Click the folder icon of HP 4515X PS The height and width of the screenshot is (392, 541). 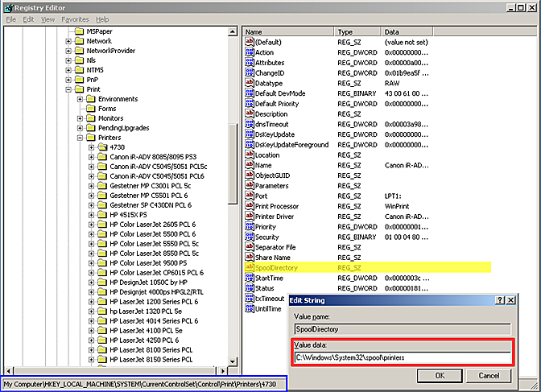click(x=102, y=215)
